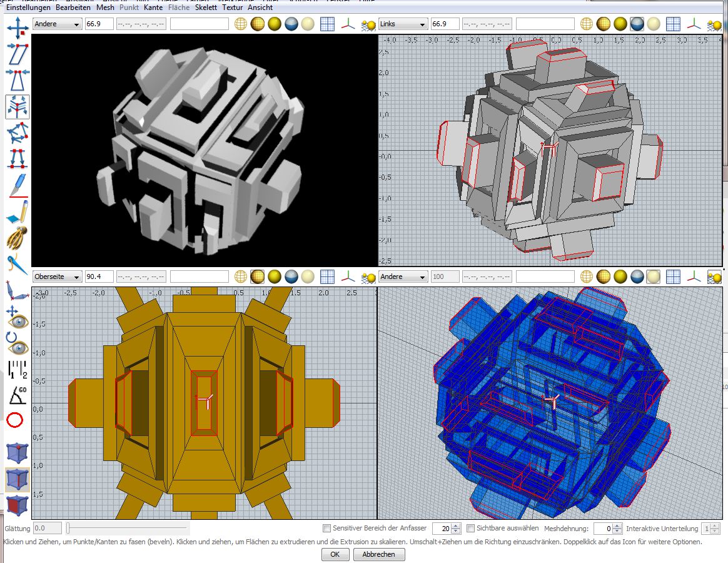The height and width of the screenshot is (563, 728).
Task: Enable Sensitiver Bereich der Anfasser checkbox
Action: tap(327, 528)
